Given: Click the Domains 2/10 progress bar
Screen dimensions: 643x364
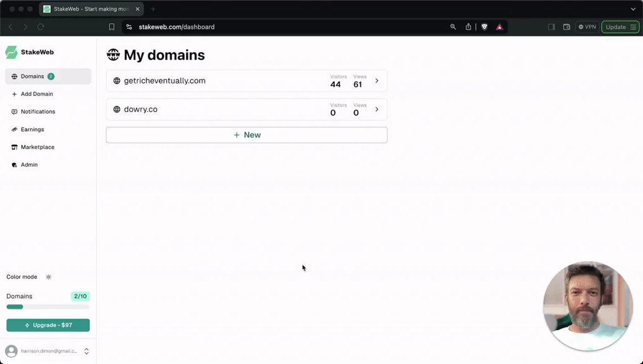Looking at the screenshot, I should 48,306.
